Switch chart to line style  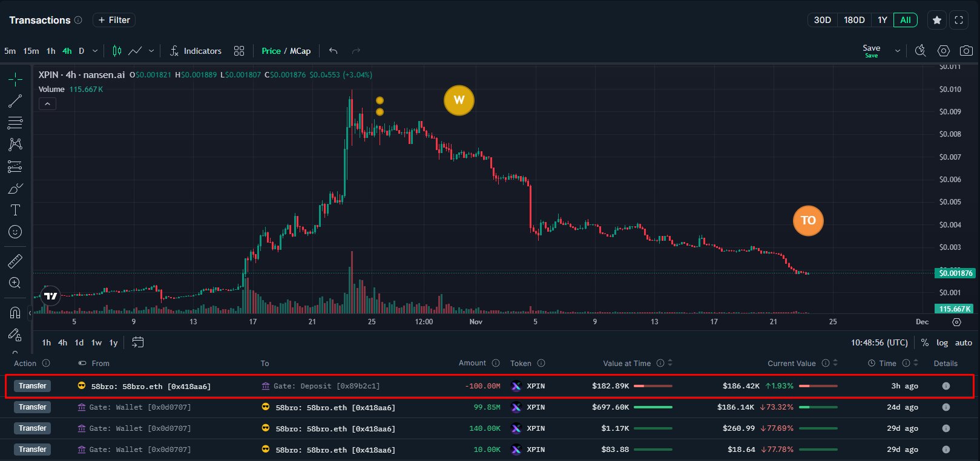pos(135,51)
